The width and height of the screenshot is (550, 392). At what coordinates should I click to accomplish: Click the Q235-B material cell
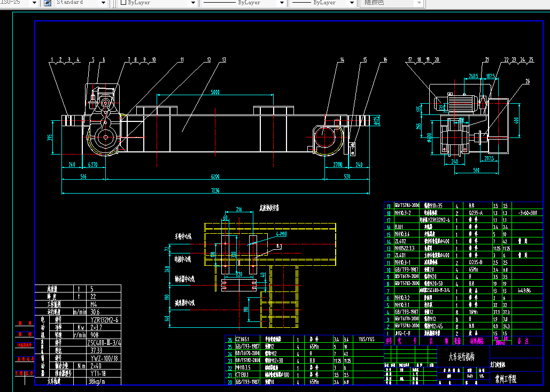tap(475, 262)
